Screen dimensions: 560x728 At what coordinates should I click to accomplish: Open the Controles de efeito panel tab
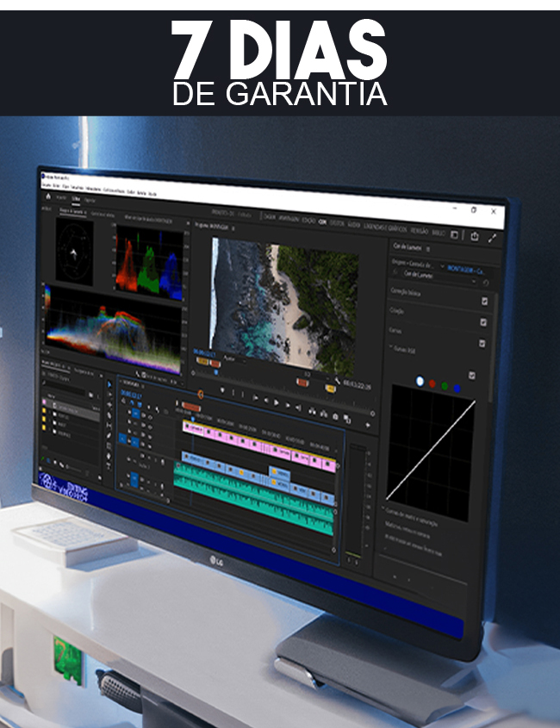click(103, 214)
